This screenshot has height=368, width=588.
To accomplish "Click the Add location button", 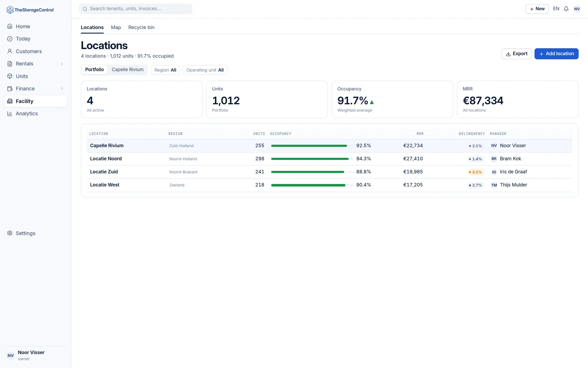I will pyautogui.click(x=556, y=54).
